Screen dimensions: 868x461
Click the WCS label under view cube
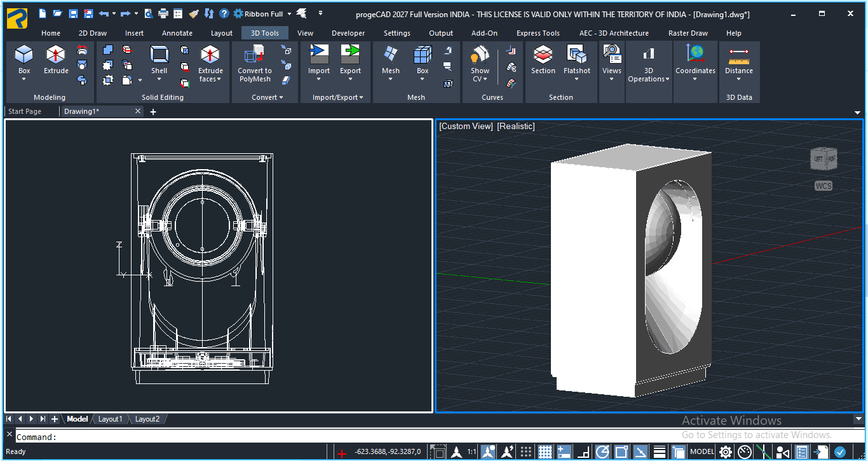coord(824,186)
